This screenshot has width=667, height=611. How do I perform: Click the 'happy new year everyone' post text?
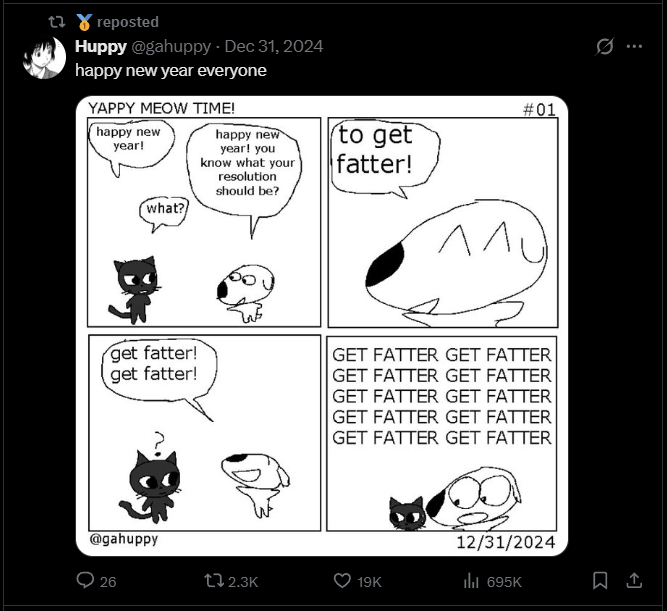tap(171, 71)
